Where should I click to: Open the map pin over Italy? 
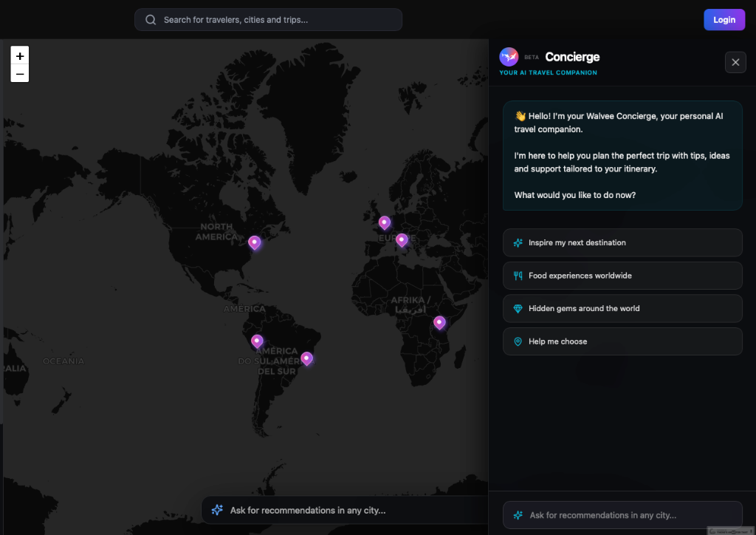tap(402, 239)
